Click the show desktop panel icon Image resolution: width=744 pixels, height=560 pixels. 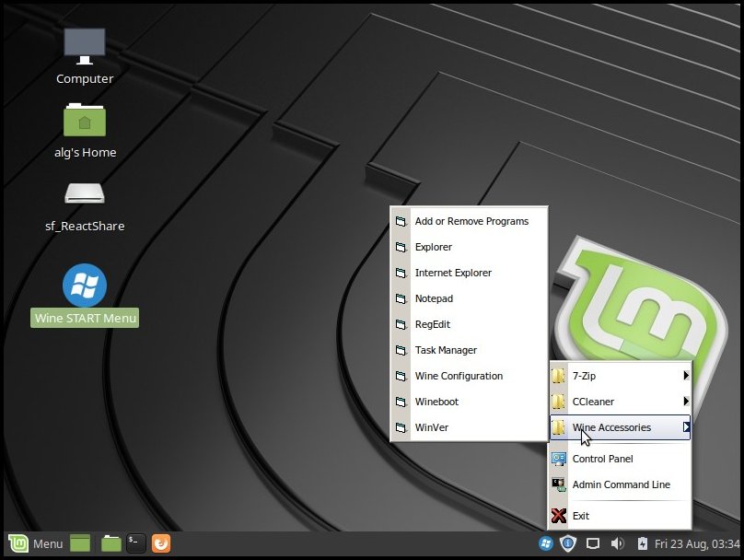coord(80,543)
